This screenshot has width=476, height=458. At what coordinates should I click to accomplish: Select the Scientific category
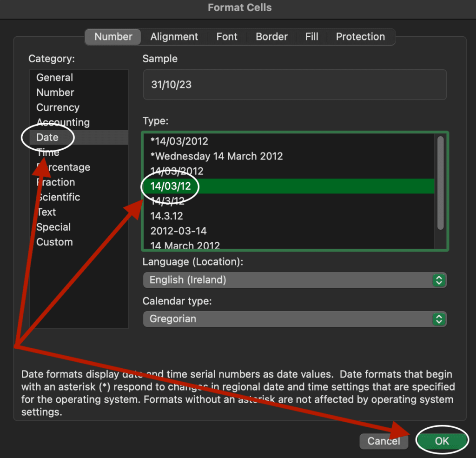pos(59,197)
